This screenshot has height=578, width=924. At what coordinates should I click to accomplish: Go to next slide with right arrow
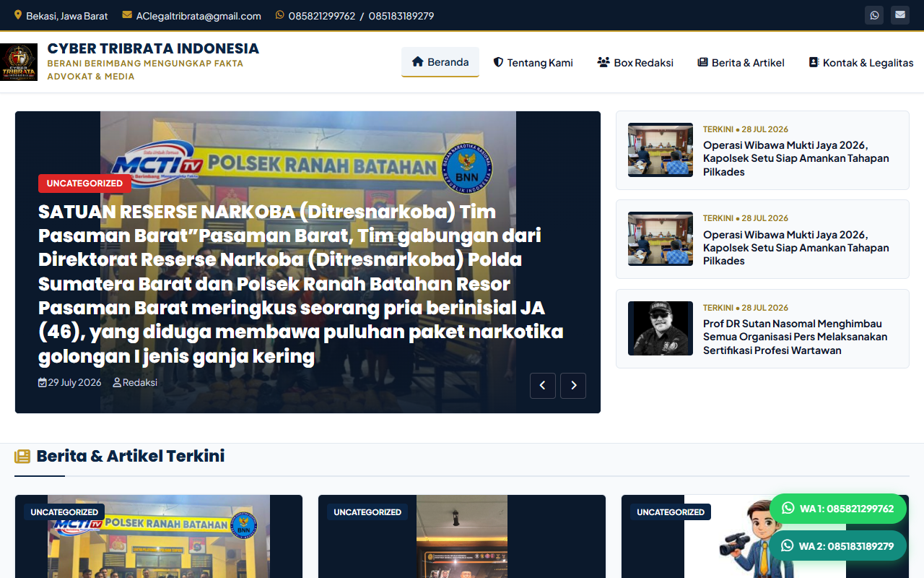(573, 386)
